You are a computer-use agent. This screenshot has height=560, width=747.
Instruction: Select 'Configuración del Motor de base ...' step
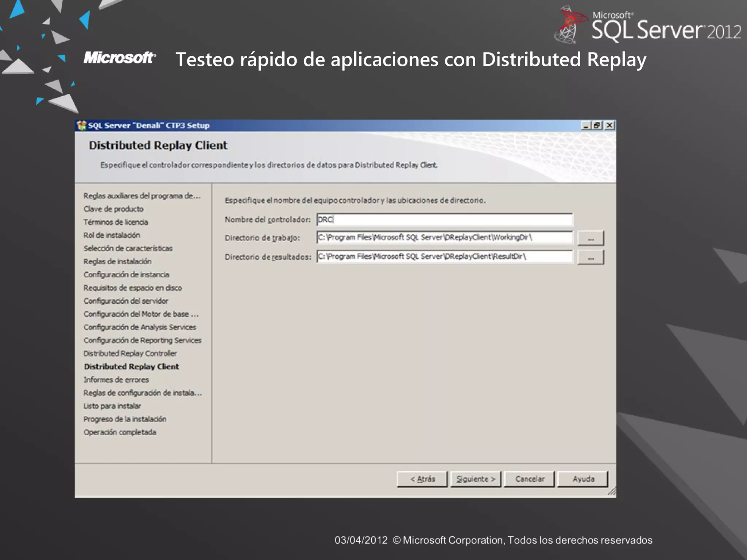coord(141,314)
